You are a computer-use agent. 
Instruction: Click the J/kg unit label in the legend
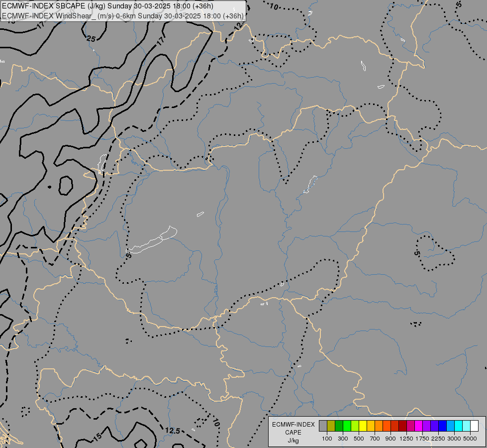[x=293, y=441]
